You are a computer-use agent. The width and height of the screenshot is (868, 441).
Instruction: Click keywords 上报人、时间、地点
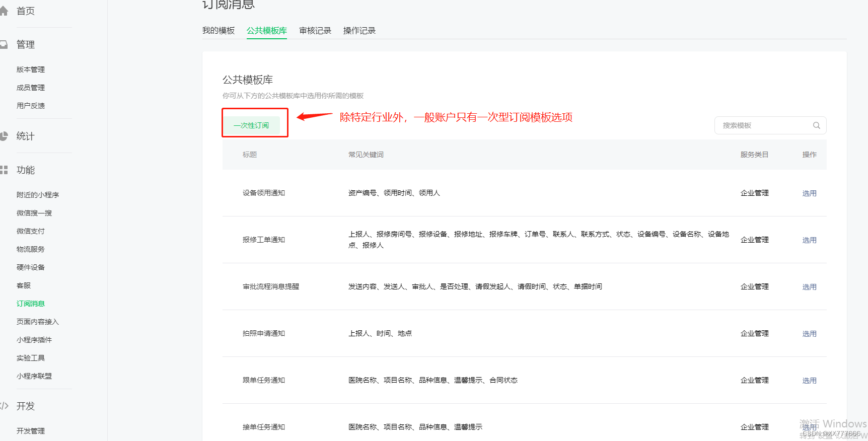pos(380,333)
